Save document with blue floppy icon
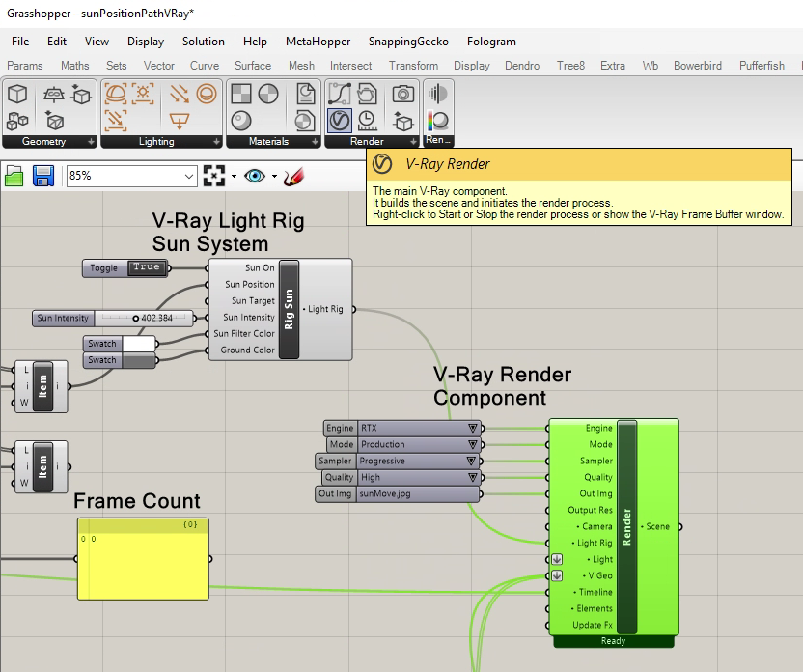Screen dimensions: 803x672 coord(43,176)
